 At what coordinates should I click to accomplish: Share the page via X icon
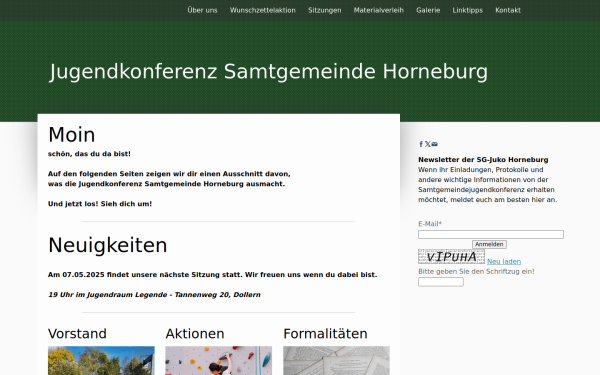(428, 144)
